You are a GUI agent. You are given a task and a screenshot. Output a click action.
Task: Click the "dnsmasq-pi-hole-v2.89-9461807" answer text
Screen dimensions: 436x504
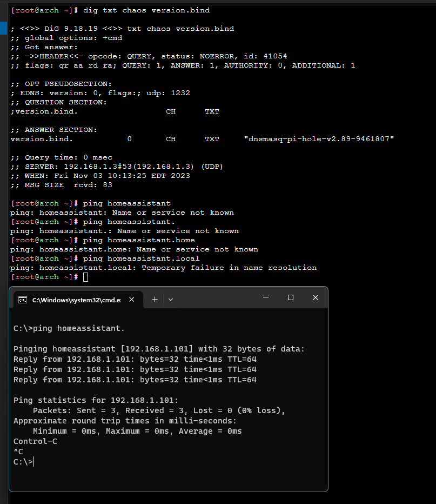point(319,139)
